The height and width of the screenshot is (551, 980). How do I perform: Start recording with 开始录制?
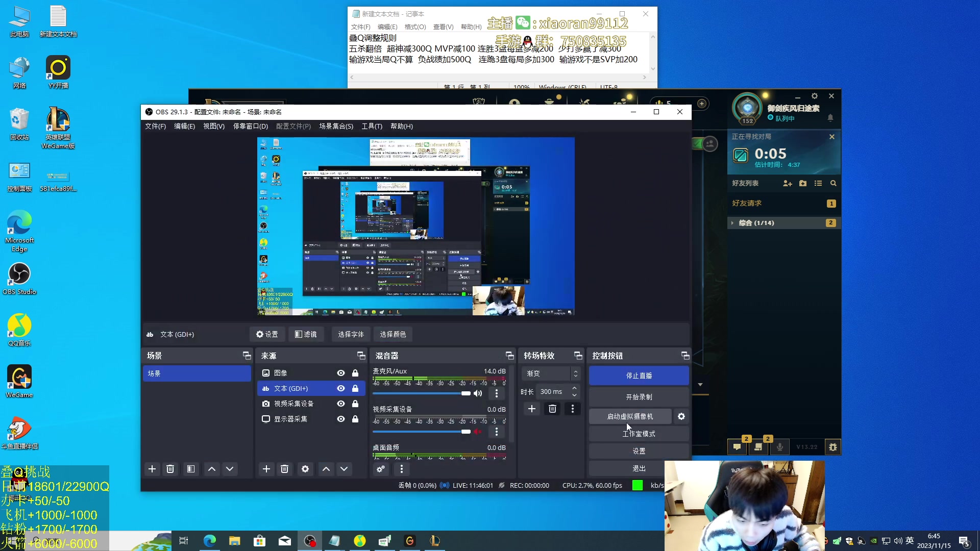click(639, 397)
